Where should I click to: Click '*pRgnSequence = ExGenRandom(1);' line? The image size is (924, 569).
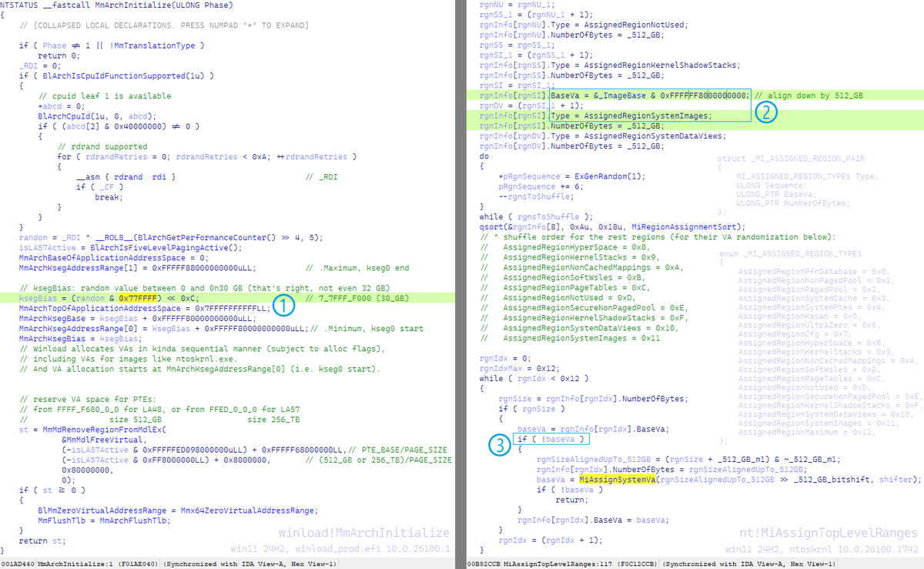[572, 176]
